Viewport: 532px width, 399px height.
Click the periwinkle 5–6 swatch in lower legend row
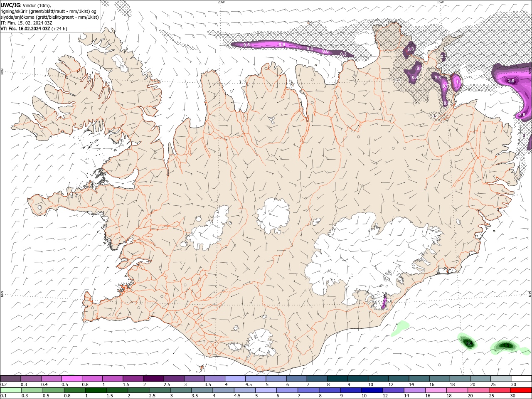pos(266,390)
